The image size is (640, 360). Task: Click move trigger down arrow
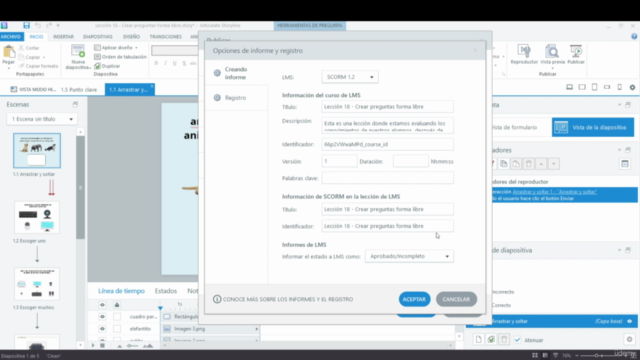[x=553, y=164]
